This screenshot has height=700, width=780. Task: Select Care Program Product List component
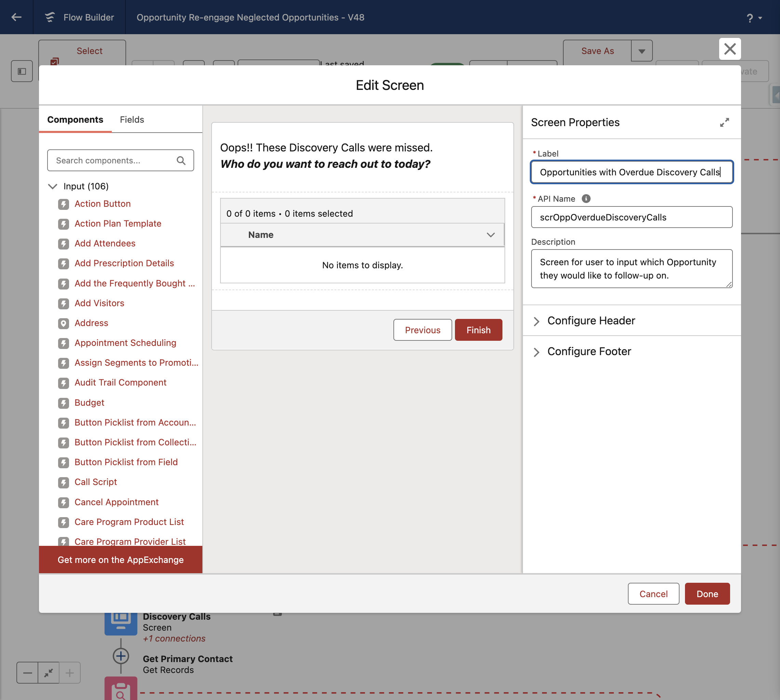129,522
